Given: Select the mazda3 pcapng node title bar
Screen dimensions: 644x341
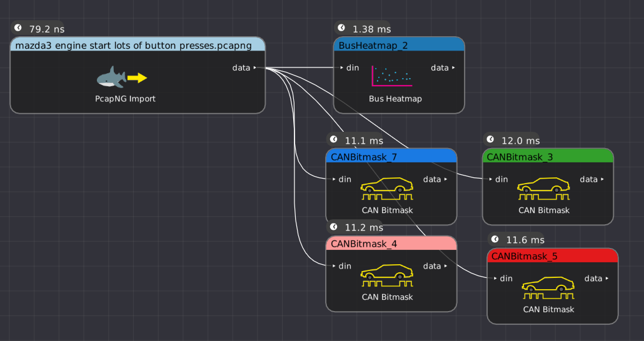Looking at the screenshot, I should point(138,44).
